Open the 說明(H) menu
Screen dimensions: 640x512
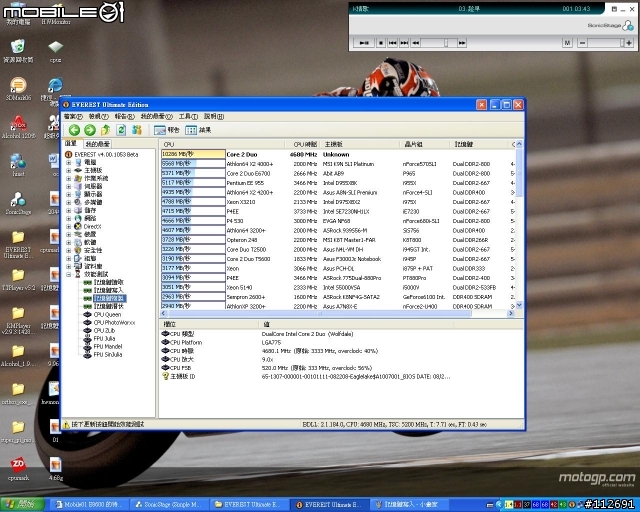pos(214,116)
